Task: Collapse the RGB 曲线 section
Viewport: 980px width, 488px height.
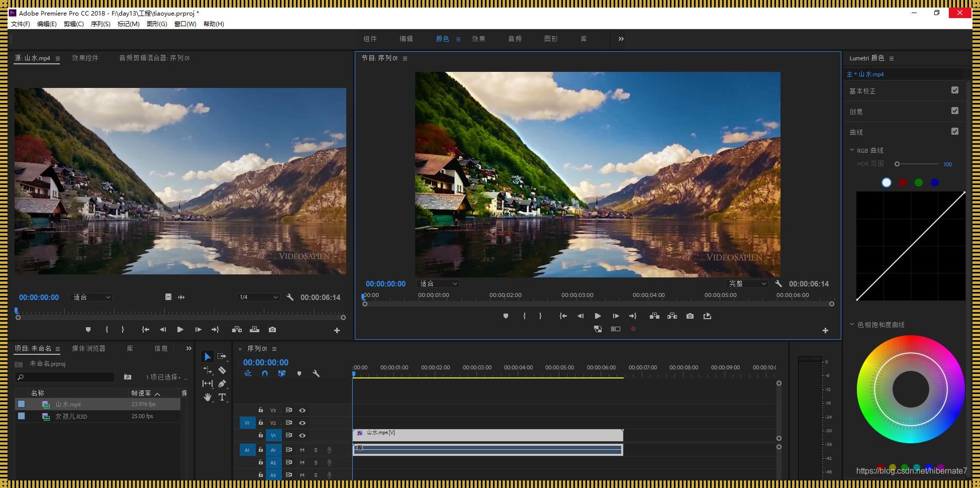Action: [x=852, y=150]
